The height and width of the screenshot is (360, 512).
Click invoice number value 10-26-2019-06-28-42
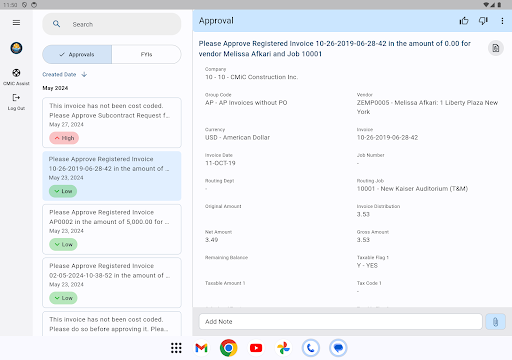coord(387,137)
